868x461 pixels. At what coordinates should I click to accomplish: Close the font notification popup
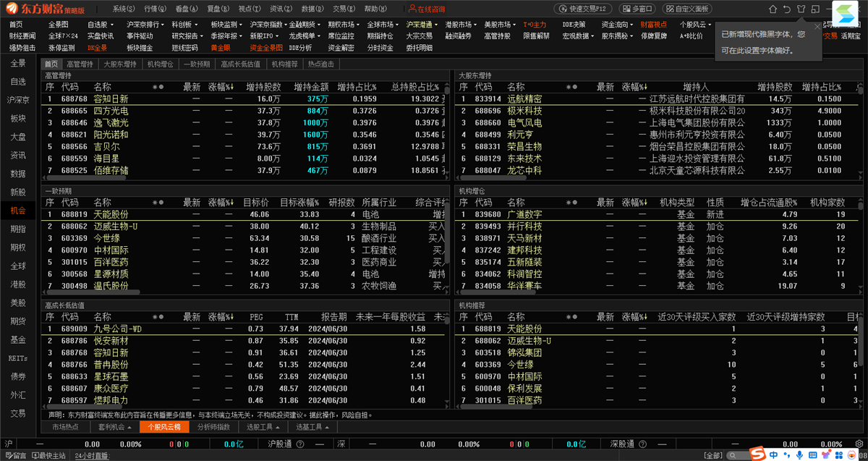pos(817,26)
